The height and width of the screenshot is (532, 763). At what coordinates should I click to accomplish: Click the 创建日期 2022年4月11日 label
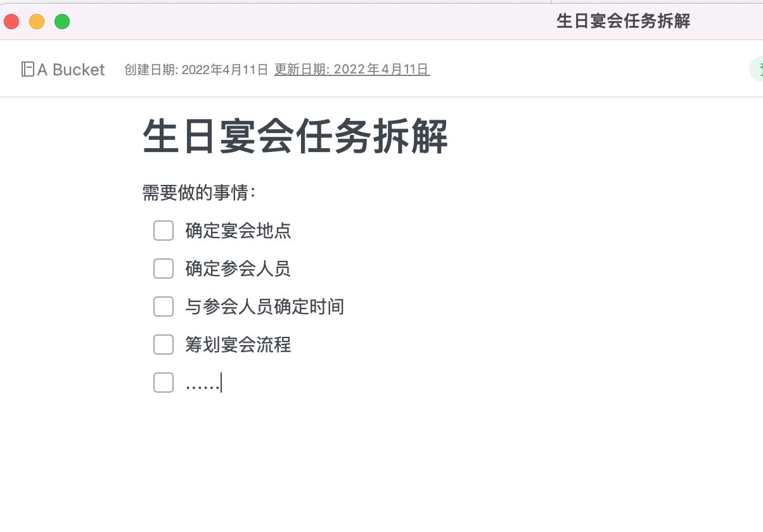point(196,70)
